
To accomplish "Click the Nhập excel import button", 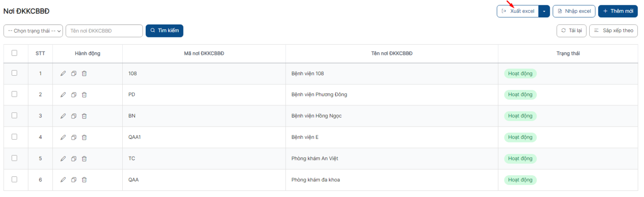I will [574, 11].
